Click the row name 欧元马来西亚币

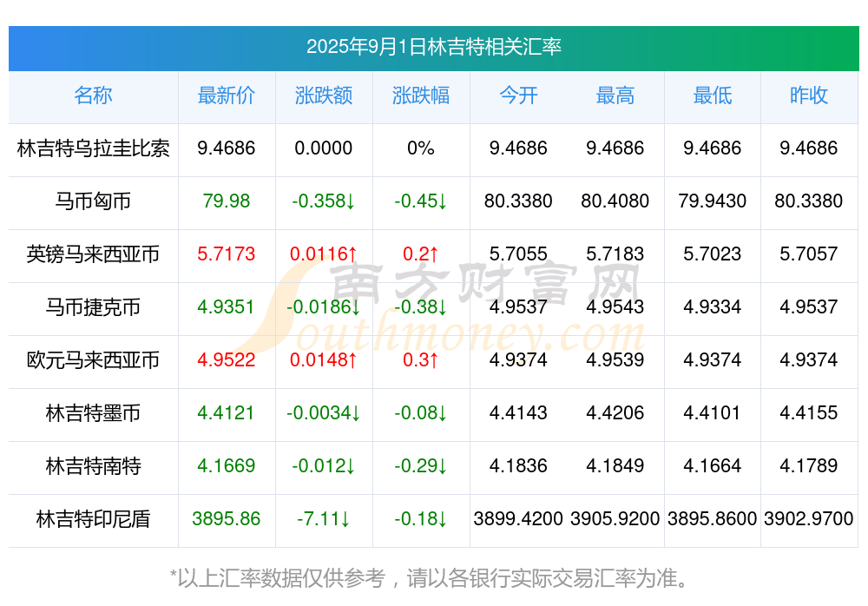[x=93, y=360]
